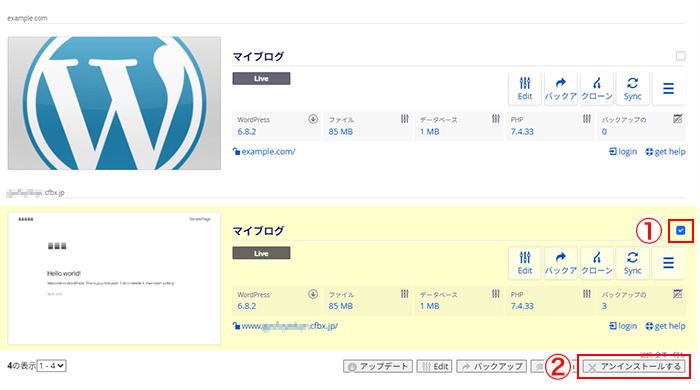
Task: Clone the cfbx.jp WordPress install
Action: pos(596,263)
